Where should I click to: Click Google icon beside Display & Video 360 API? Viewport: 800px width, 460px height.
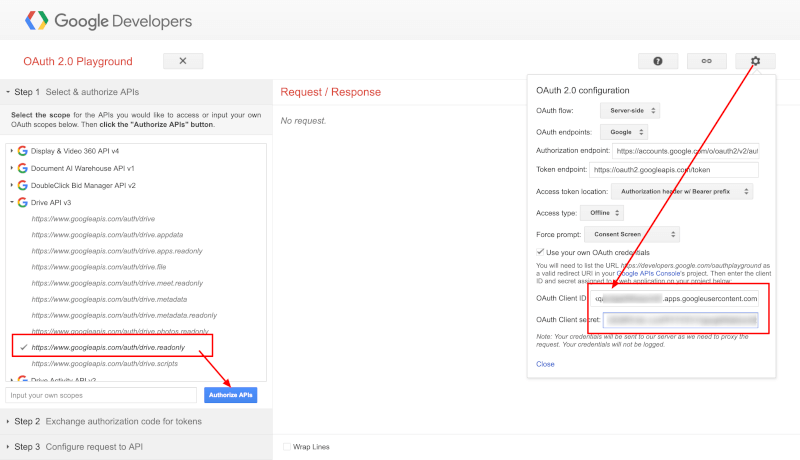coord(22,151)
